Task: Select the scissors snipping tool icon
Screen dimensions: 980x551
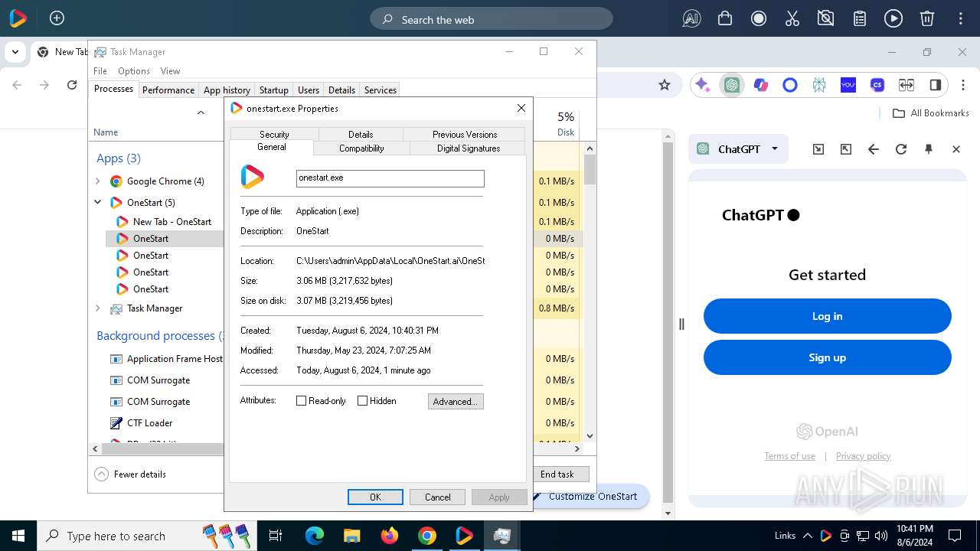Action: pos(792,19)
